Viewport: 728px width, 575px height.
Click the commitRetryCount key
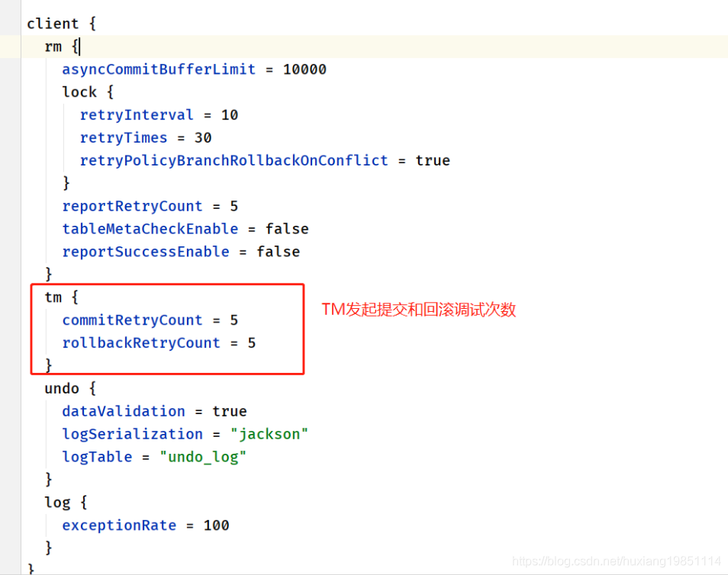coord(132,320)
